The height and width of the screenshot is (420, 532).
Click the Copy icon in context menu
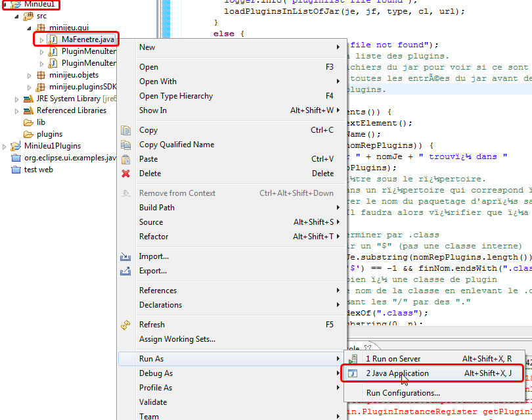[x=126, y=130]
